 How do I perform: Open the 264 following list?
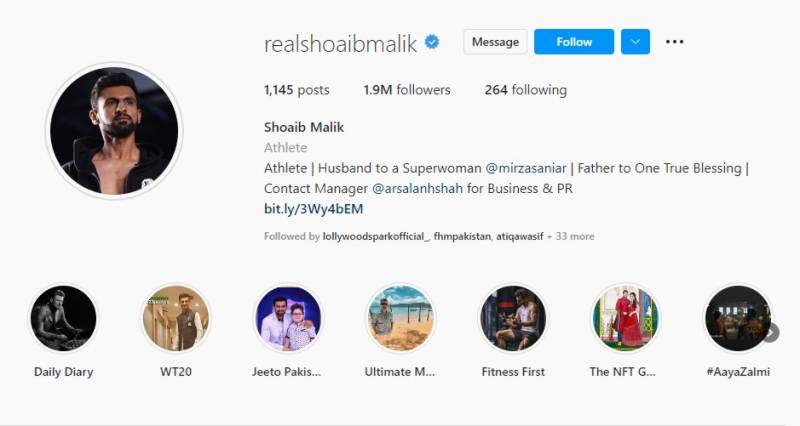coord(526,90)
